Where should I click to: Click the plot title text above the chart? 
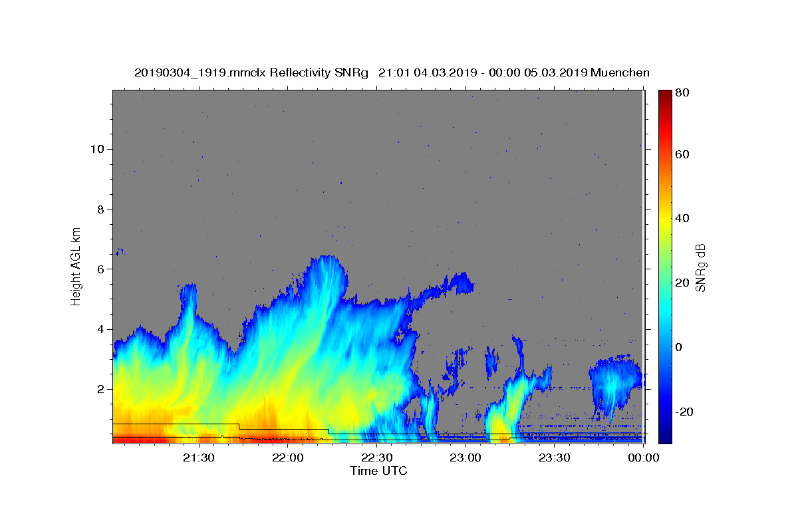[x=392, y=72]
